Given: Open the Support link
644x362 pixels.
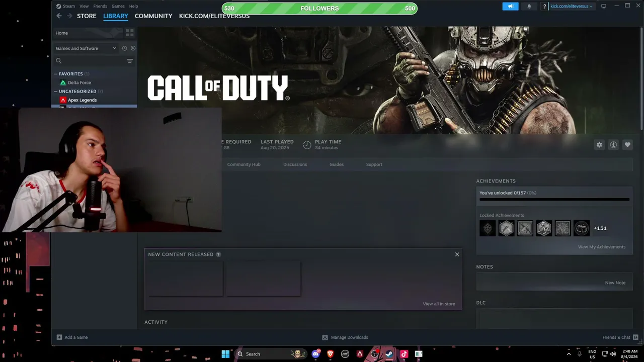Looking at the screenshot, I should point(374,164).
